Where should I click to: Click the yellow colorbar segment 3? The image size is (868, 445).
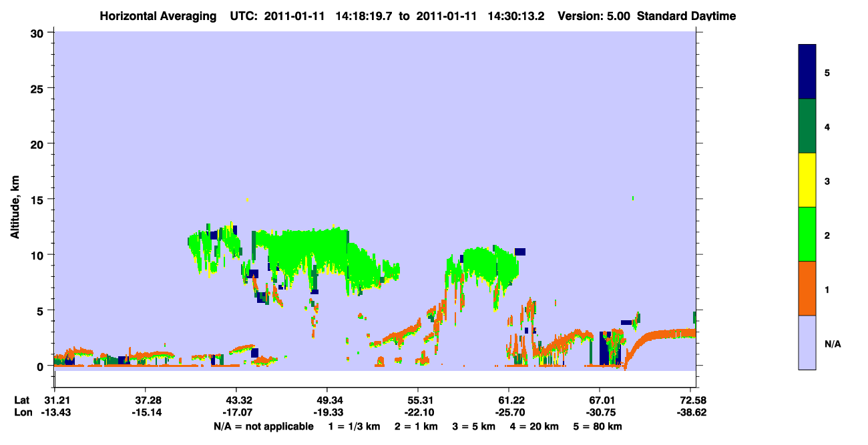[807, 180]
